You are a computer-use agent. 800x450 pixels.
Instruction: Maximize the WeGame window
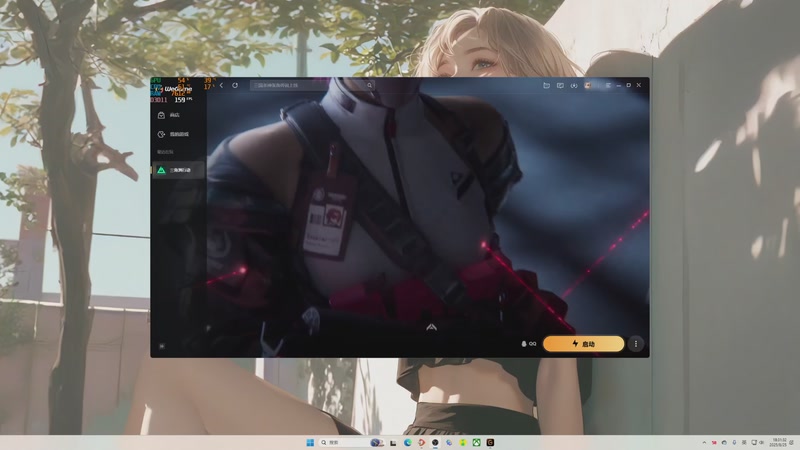tap(629, 85)
